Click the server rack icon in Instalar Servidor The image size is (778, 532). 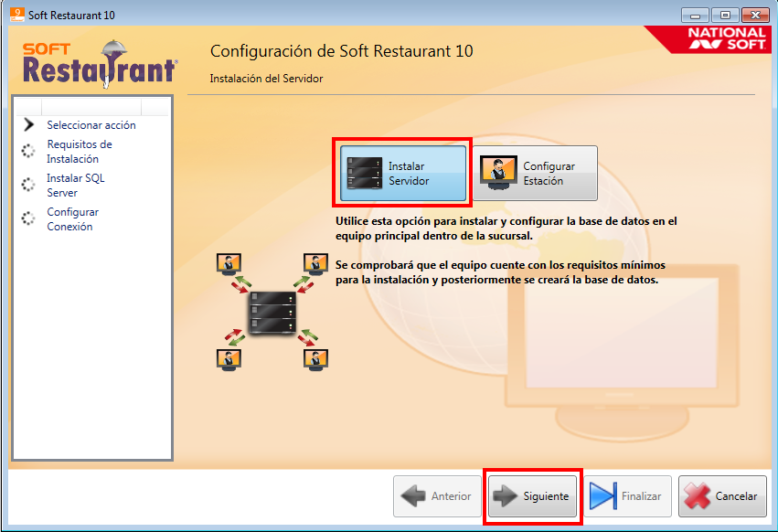365,173
